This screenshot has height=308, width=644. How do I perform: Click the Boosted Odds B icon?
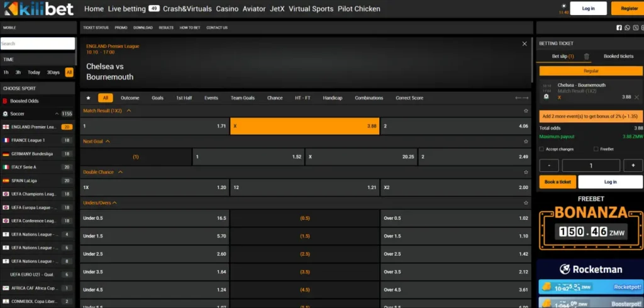click(5, 101)
